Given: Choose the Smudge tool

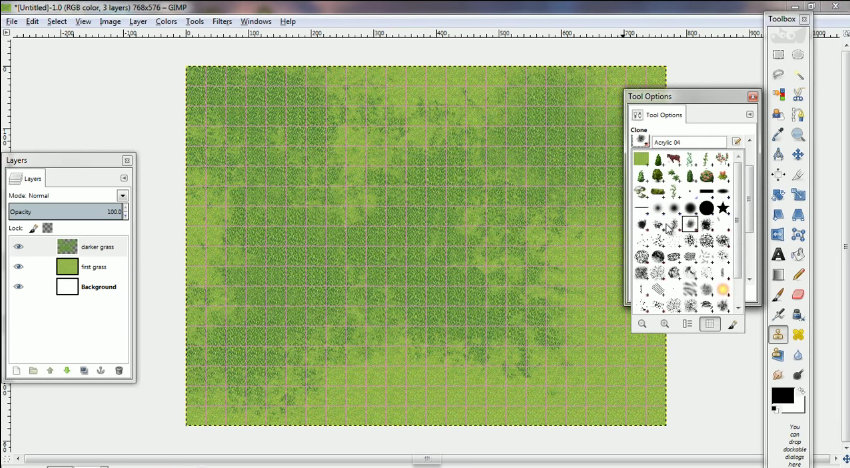Looking at the screenshot, I should 778,375.
